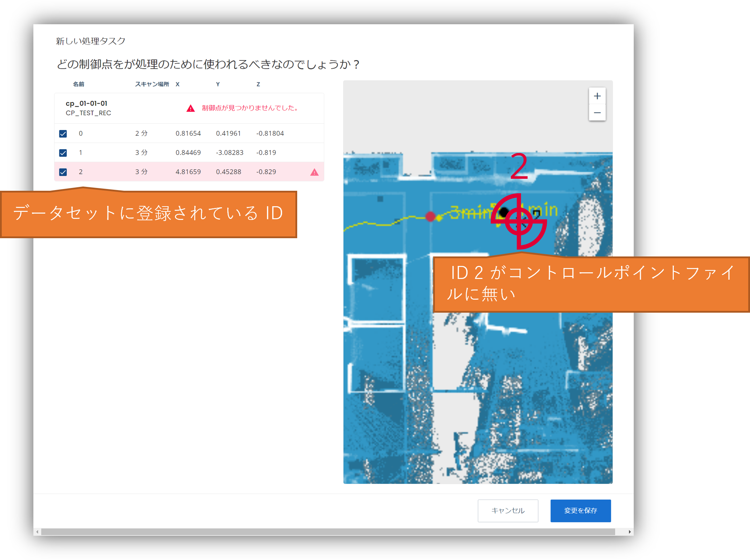The width and height of the screenshot is (750, 560).
Task: Click the red warning triangle beside 制御点が見つかりませんでした
Action: (190, 108)
